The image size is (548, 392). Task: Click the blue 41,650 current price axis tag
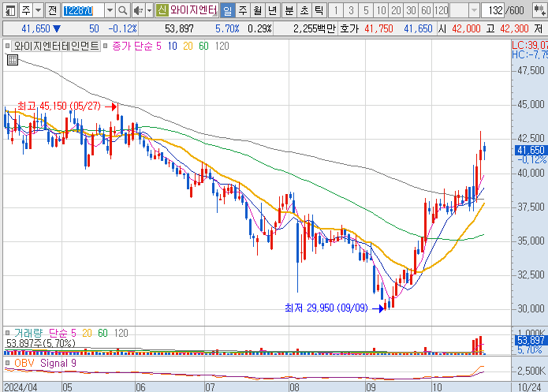coord(531,150)
